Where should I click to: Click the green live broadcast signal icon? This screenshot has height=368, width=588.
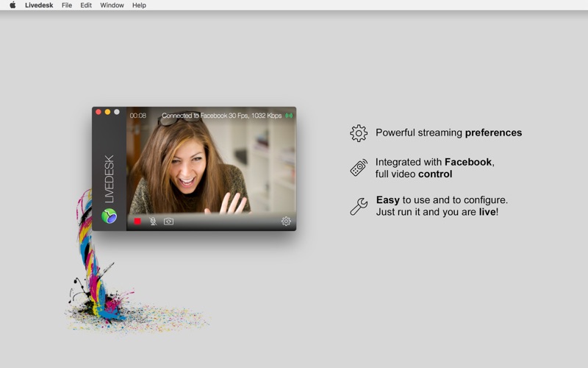[x=289, y=116]
